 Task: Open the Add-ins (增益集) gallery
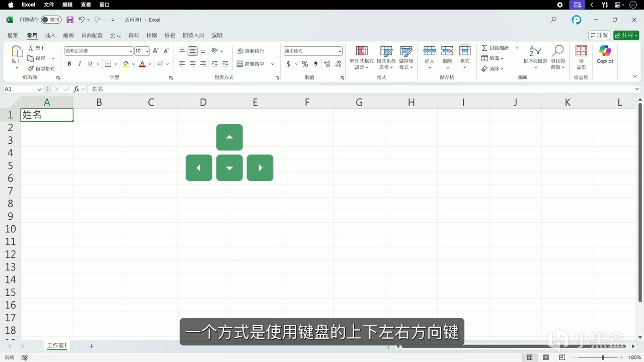(581, 57)
